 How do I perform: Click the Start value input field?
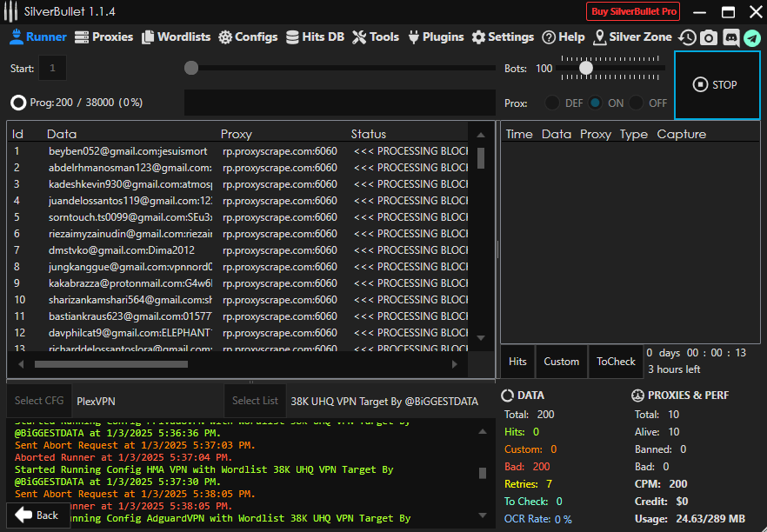click(52, 68)
